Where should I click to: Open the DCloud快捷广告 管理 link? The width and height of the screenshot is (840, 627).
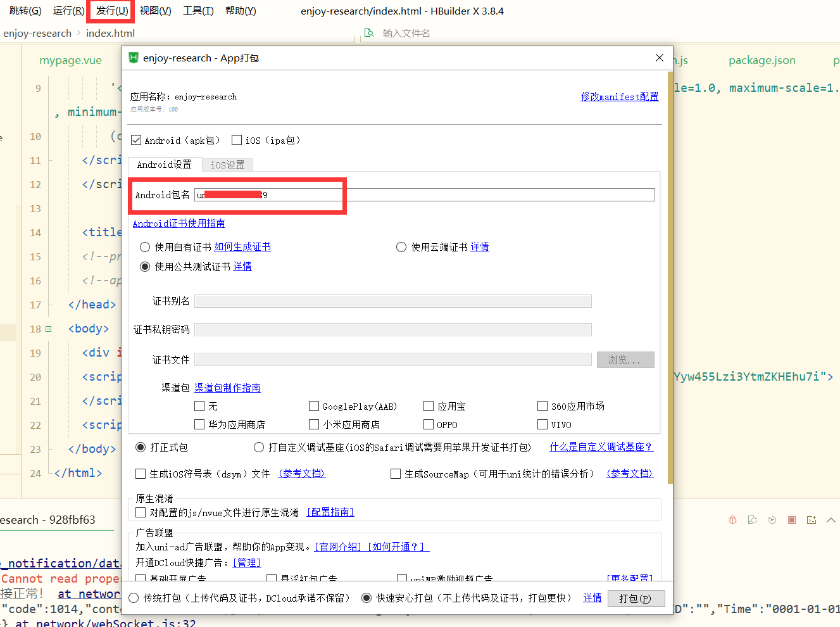pos(247,562)
